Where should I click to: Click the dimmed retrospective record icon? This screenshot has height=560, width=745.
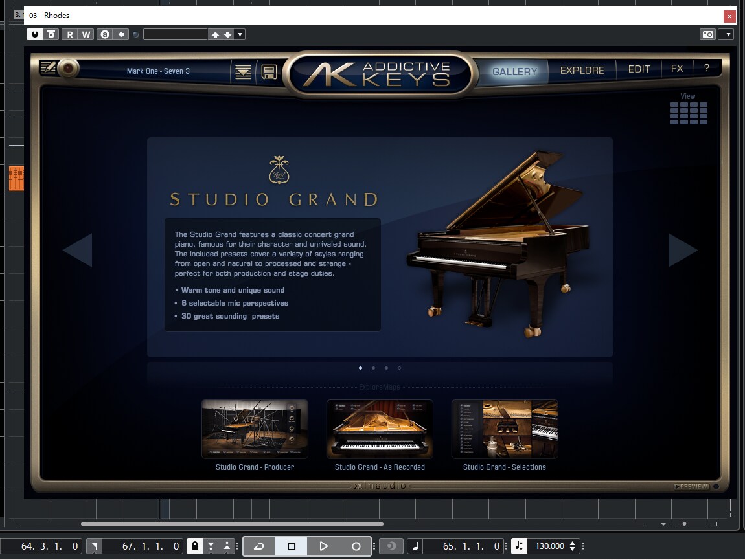[391, 546]
